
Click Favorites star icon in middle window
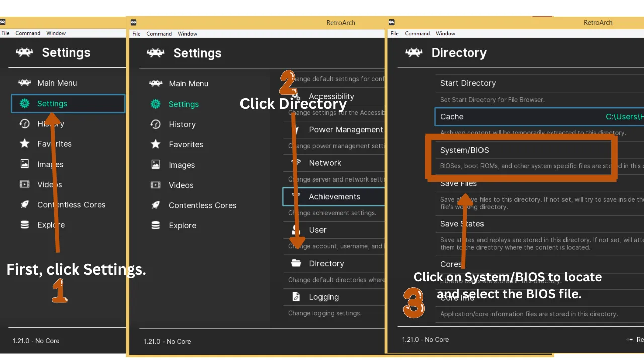(x=156, y=144)
